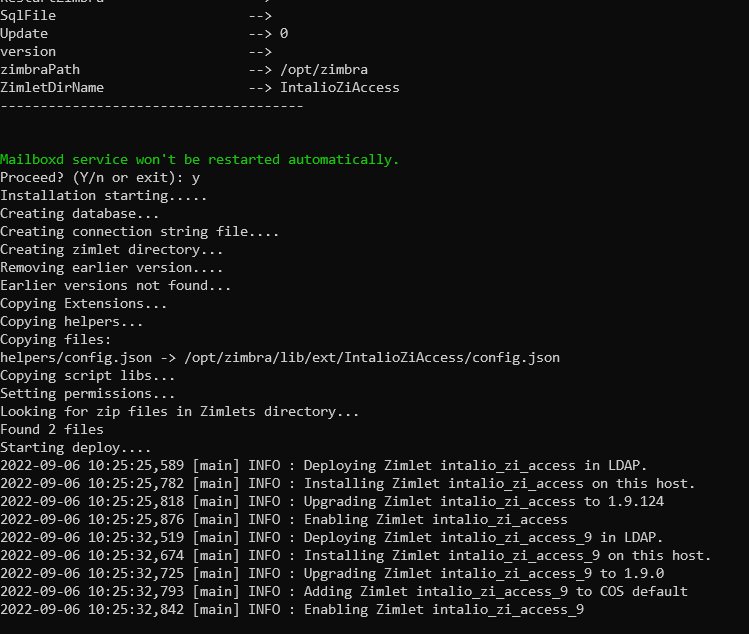Image resolution: width=749 pixels, height=634 pixels.
Task: Click the 'Looking for zip files in Zimlets directory' line
Action: click(x=180, y=412)
